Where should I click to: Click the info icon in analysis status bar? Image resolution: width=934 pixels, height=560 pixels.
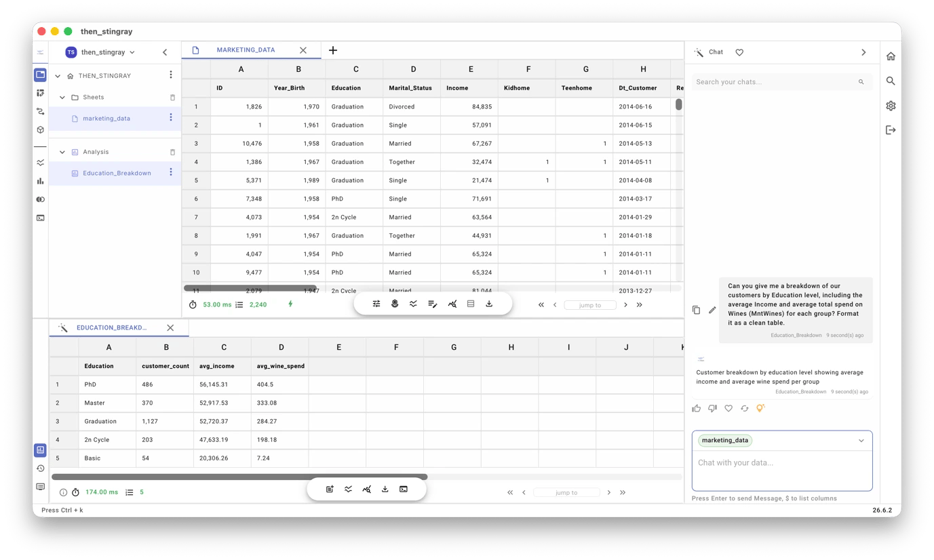pos(63,492)
